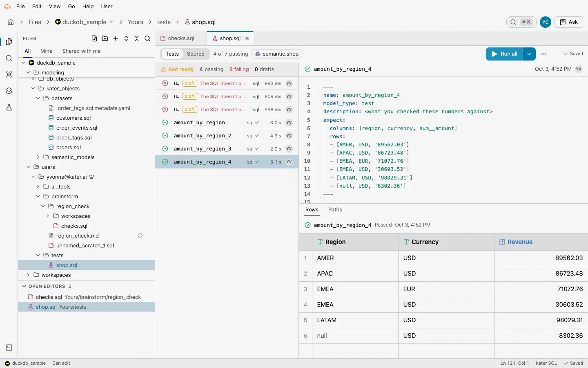Click the cube-in-frame icon in the left sidebar
The height and width of the screenshot is (368, 588).
pyautogui.click(x=9, y=74)
